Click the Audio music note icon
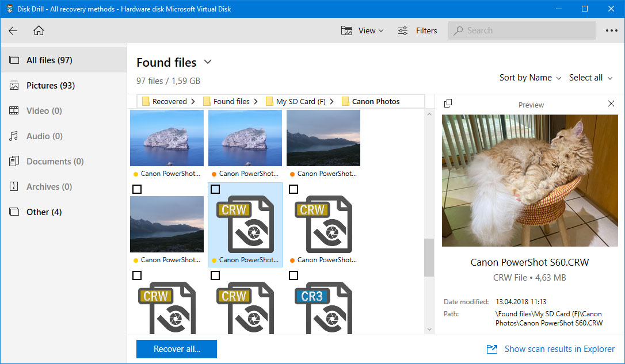The image size is (625, 364). (x=14, y=136)
